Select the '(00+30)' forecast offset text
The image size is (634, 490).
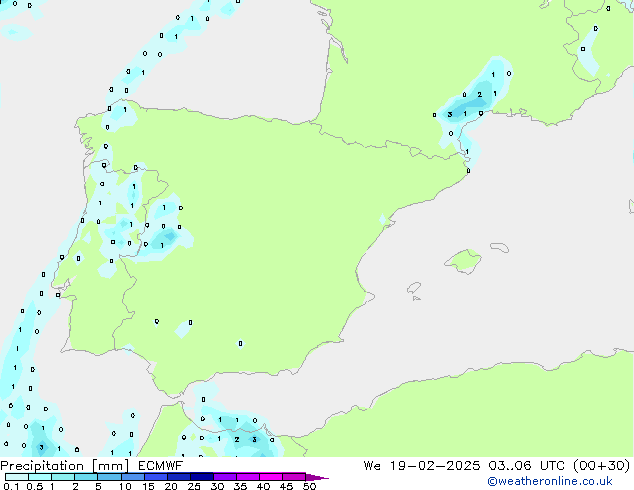click(602, 466)
